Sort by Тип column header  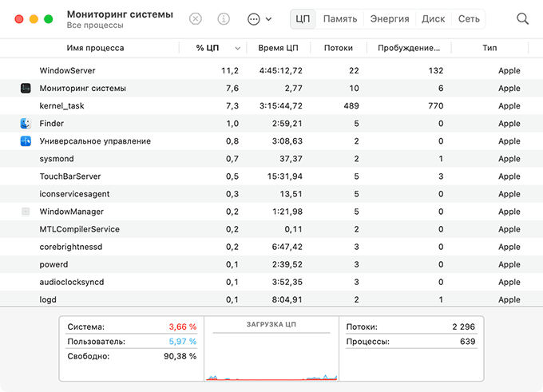489,48
